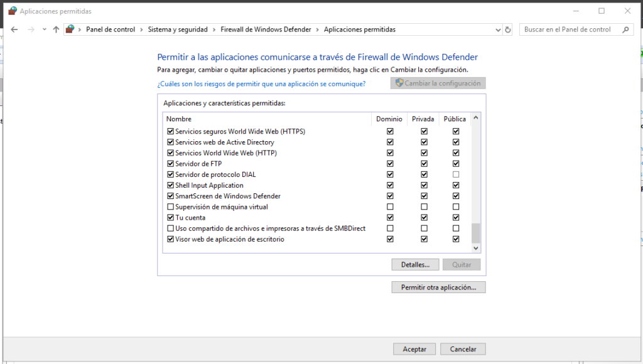Click Permitir otra aplicación... button
Screen dimensions: 643x364
pyautogui.click(x=438, y=287)
